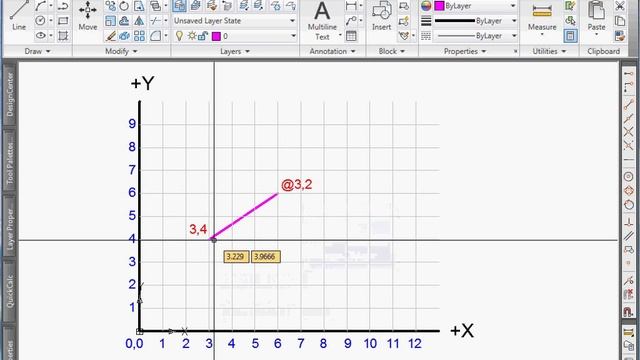Click the Hatch tool in Draw panel

click(62, 36)
